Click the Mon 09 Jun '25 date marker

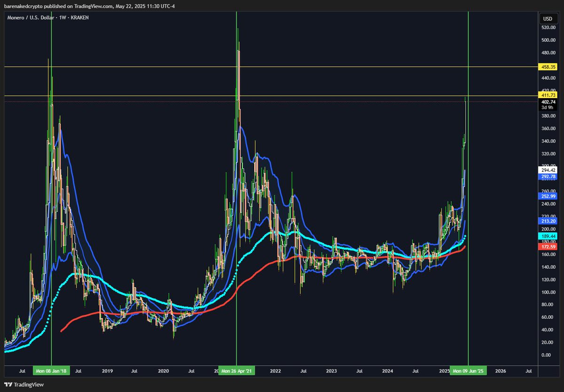[468, 371]
